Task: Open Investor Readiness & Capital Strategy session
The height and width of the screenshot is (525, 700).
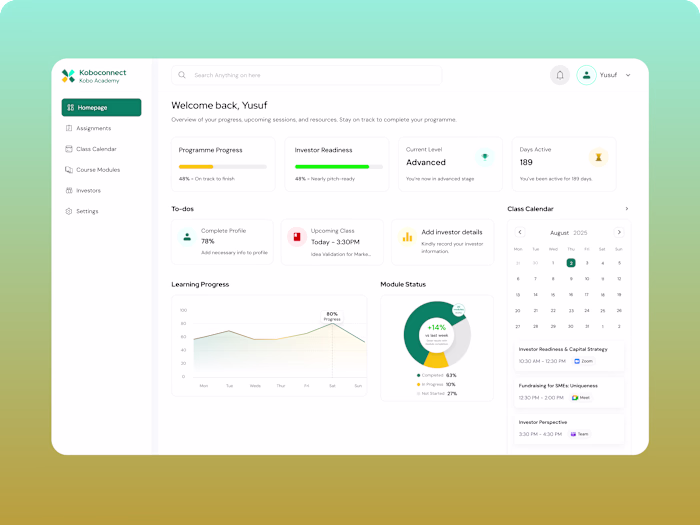Action: pyautogui.click(x=569, y=355)
